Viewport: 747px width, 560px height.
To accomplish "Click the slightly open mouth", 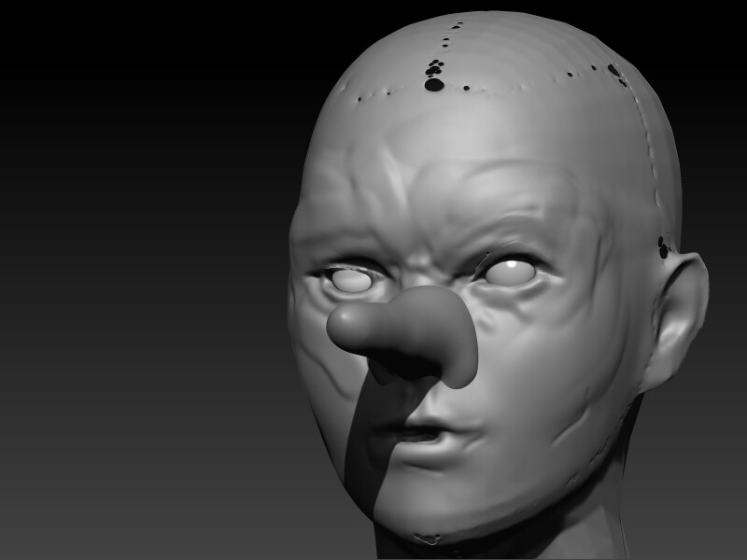I will pos(430,434).
